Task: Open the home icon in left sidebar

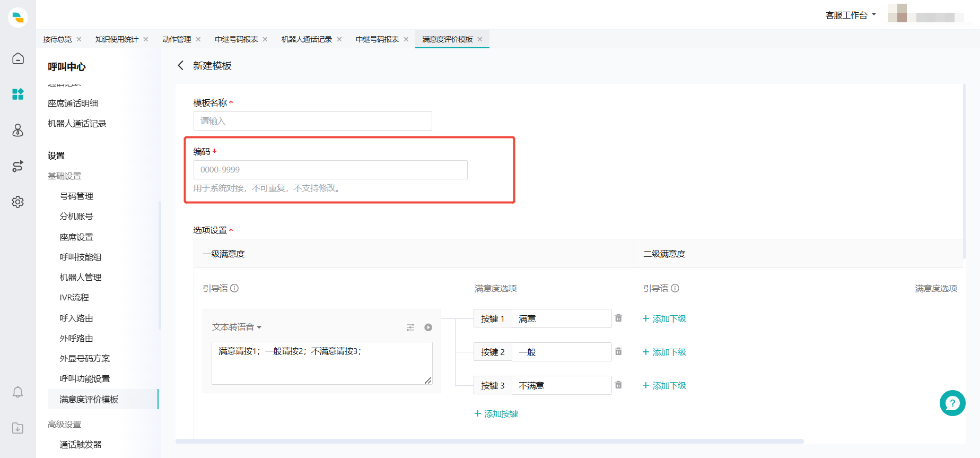Action: [x=18, y=58]
